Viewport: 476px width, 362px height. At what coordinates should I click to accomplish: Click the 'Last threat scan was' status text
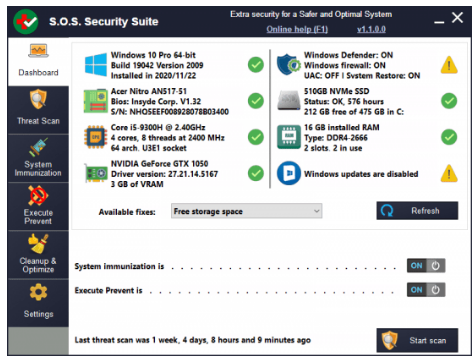point(193,340)
